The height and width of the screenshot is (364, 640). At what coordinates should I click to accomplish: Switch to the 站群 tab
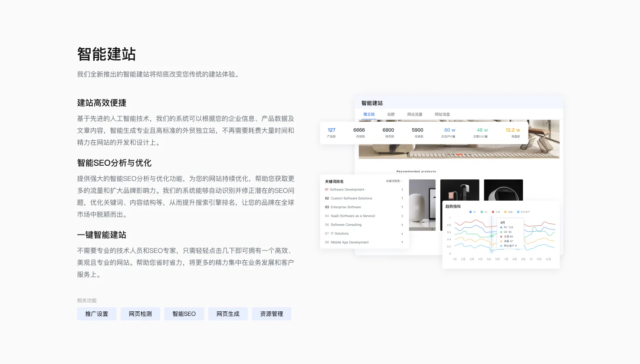click(x=391, y=114)
